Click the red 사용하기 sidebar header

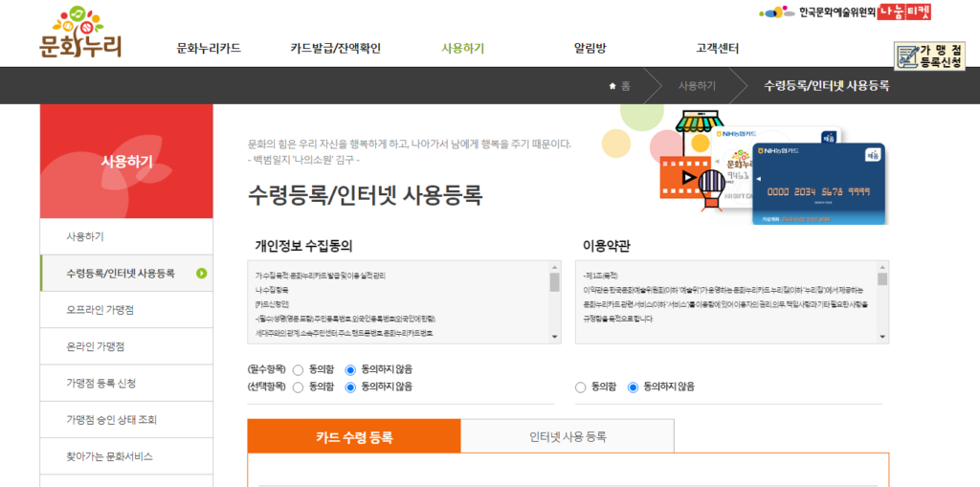(x=126, y=162)
